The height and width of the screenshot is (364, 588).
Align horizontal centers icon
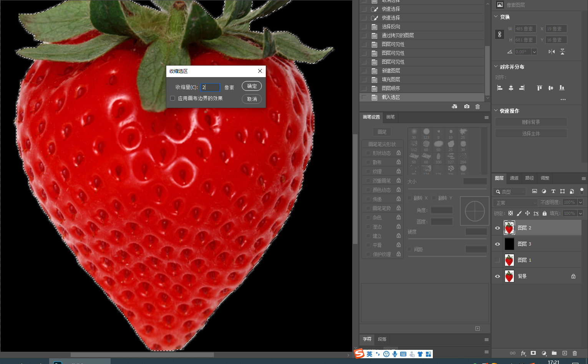click(x=511, y=88)
